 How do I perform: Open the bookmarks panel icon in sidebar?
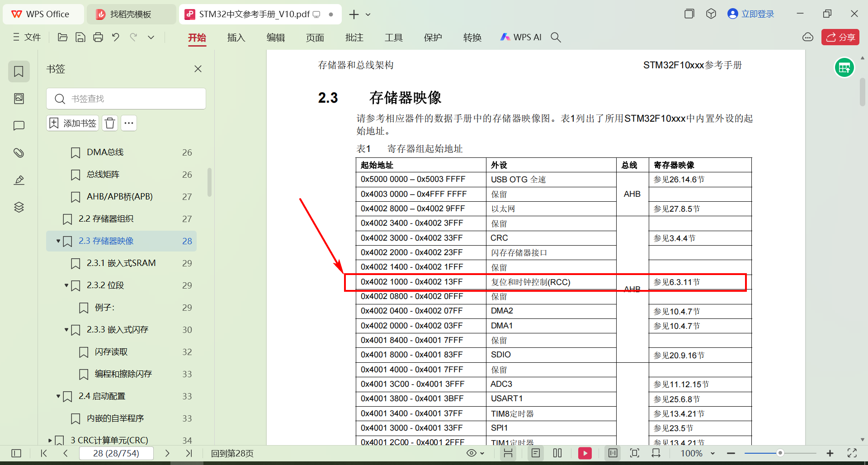pos(19,71)
